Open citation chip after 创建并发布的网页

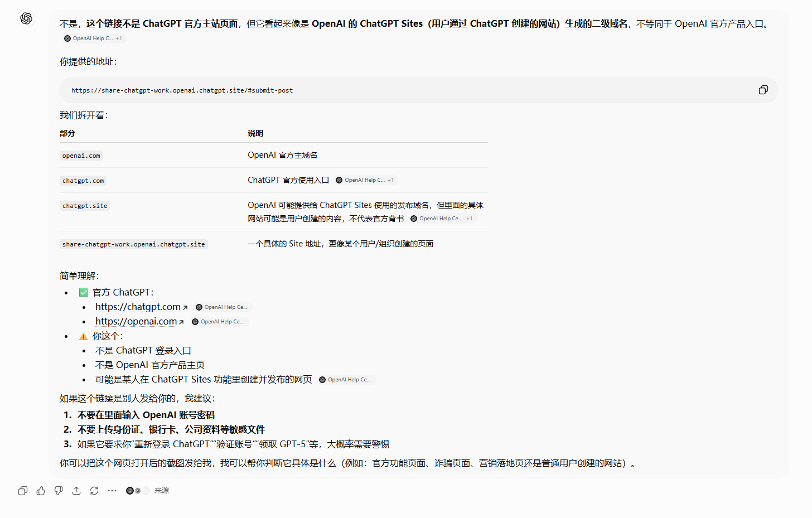pyautogui.click(x=346, y=380)
